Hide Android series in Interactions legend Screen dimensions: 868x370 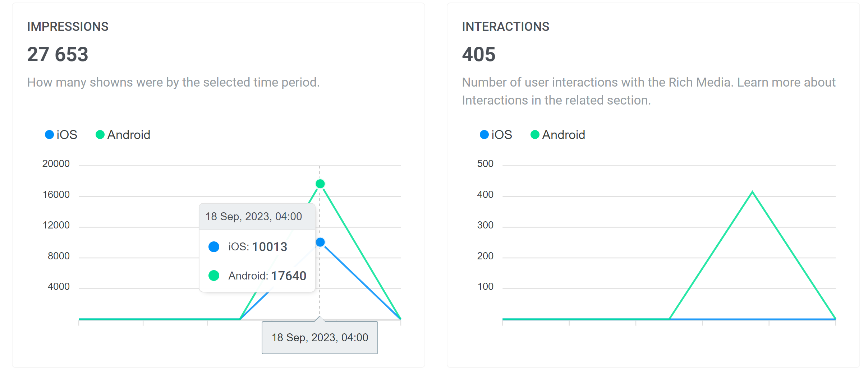pyautogui.click(x=558, y=135)
